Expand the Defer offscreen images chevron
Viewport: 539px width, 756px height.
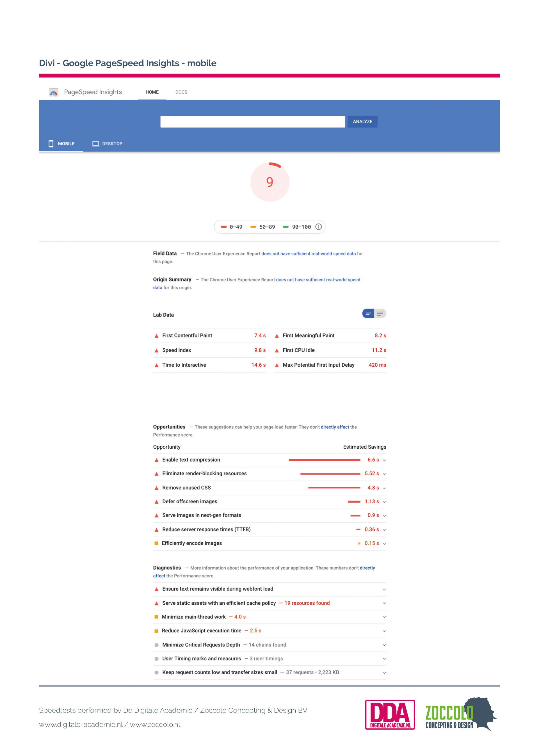tap(384, 502)
